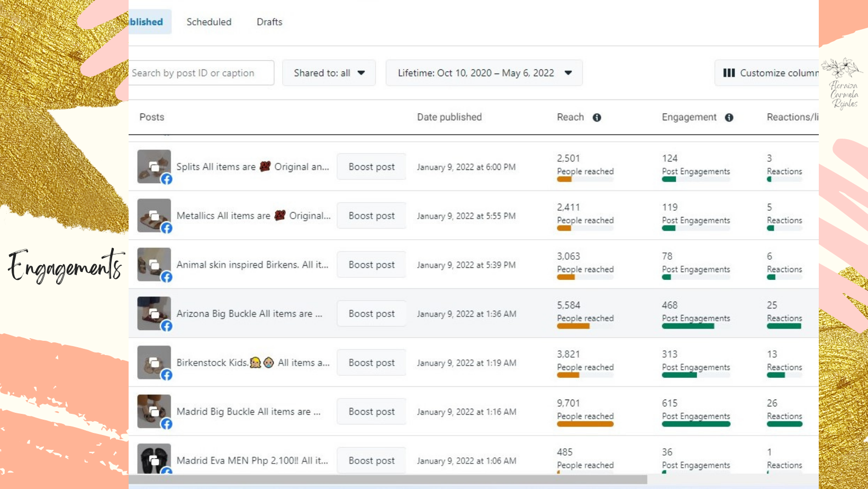Click the Engagement info icon
The height and width of the screenshot is (489, 868).
coord(729,117)
